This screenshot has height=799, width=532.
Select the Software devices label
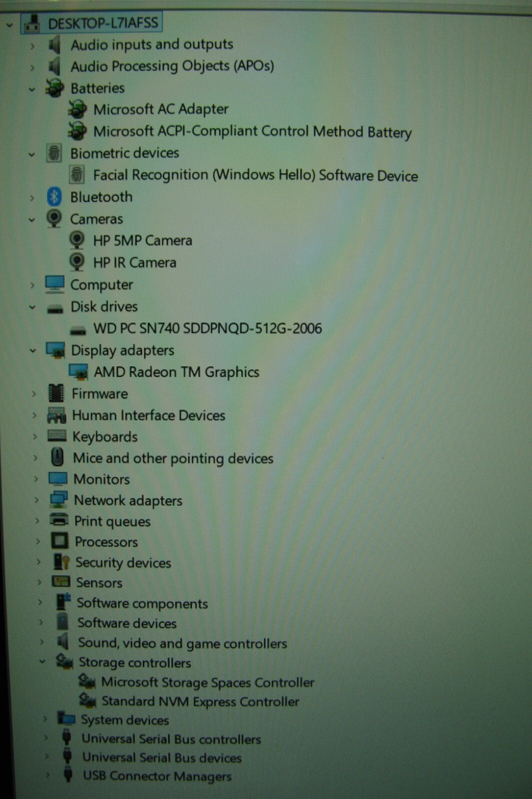tap(127, 623)
